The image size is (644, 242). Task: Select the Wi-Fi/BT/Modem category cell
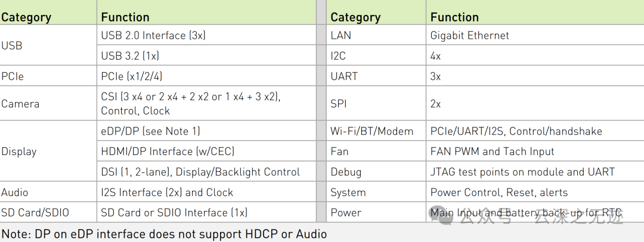(372, 131)
